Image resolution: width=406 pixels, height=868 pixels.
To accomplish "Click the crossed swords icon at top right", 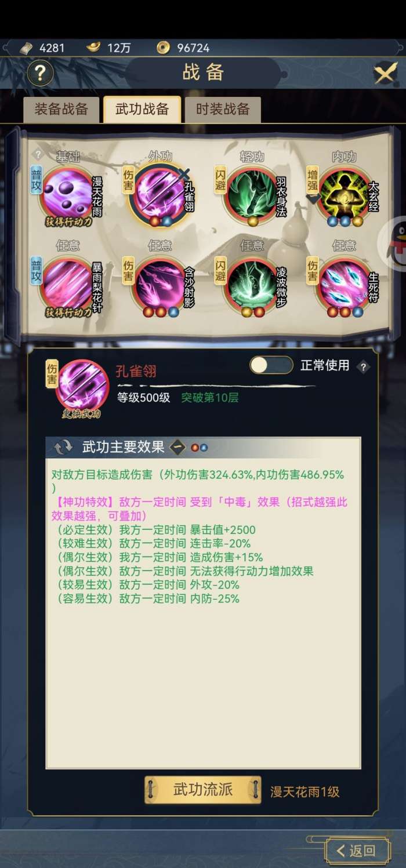I will (385, 74).
